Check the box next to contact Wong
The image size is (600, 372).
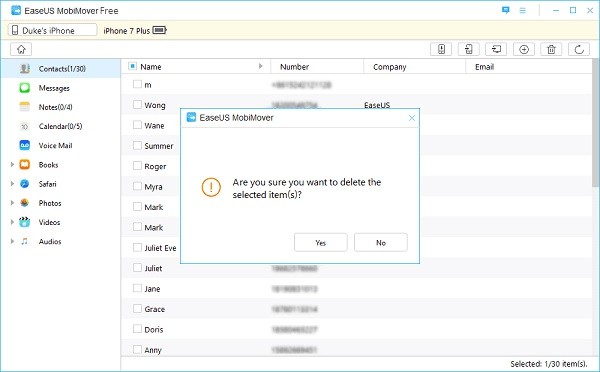[x=137, y=104]
